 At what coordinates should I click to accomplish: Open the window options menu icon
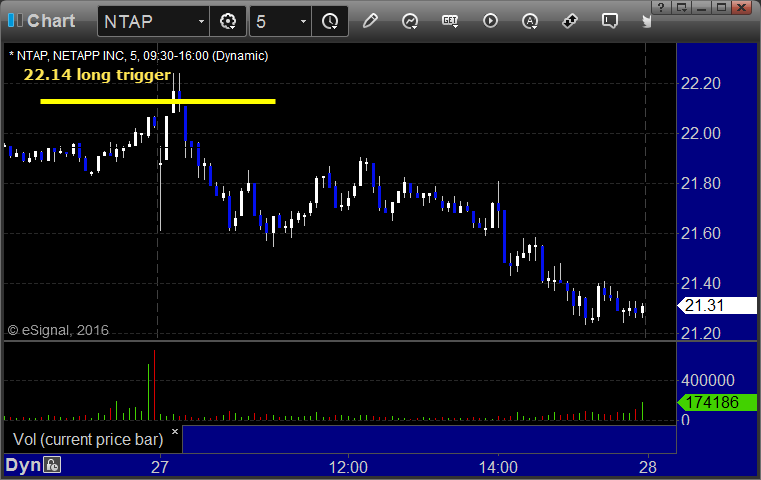[681, 7]
